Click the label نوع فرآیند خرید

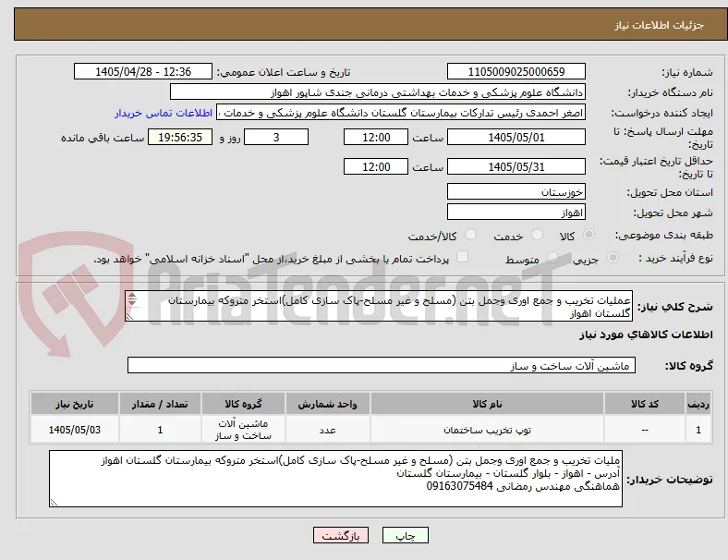coord(675,258)
